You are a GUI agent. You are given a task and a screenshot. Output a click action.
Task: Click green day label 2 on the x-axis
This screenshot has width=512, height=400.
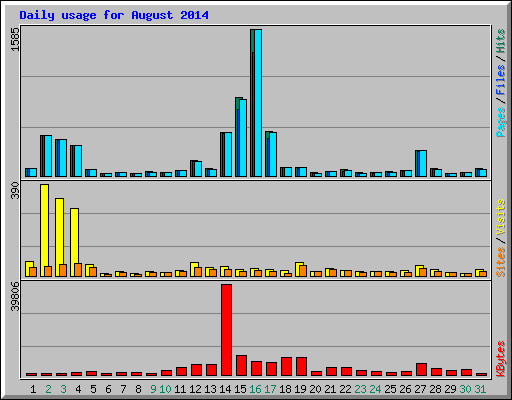pyautogui.click(x=48, y=389)
